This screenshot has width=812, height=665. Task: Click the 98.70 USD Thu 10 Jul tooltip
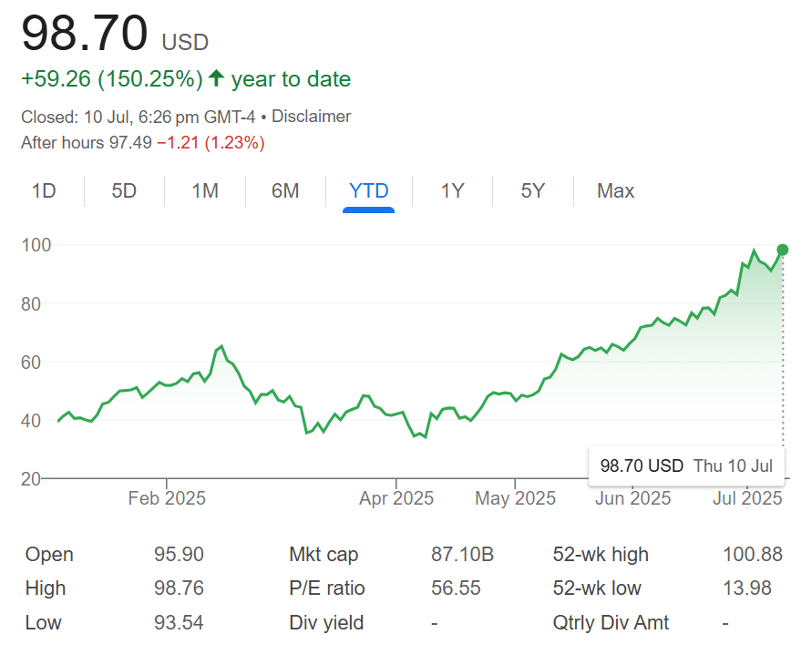(686, 465)
